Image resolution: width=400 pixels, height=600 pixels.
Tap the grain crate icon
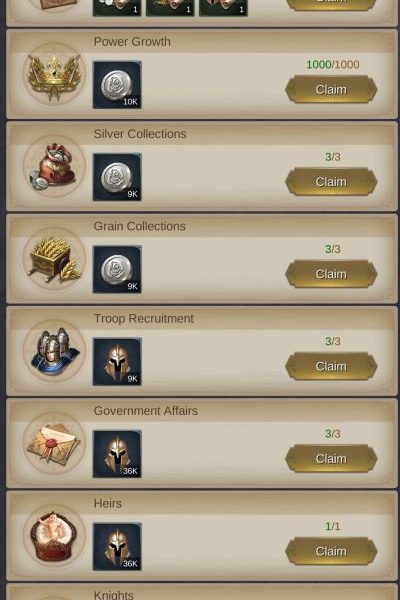[x=54, y=259]
